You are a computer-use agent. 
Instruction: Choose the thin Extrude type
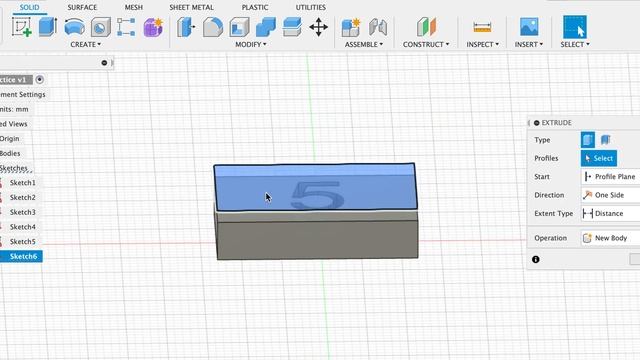pyautogui.click(x=605, y=140)
